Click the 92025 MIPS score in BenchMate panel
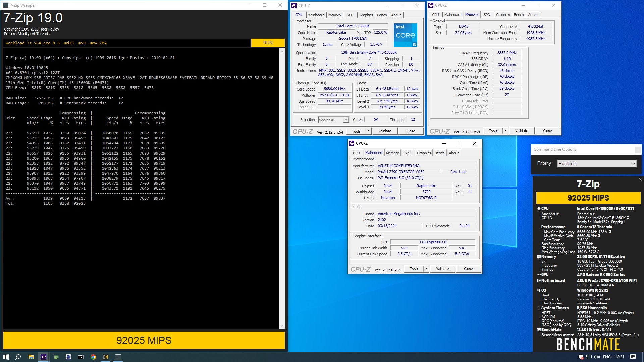The width and height of the screenshot is (644, 362). point(588,198)
